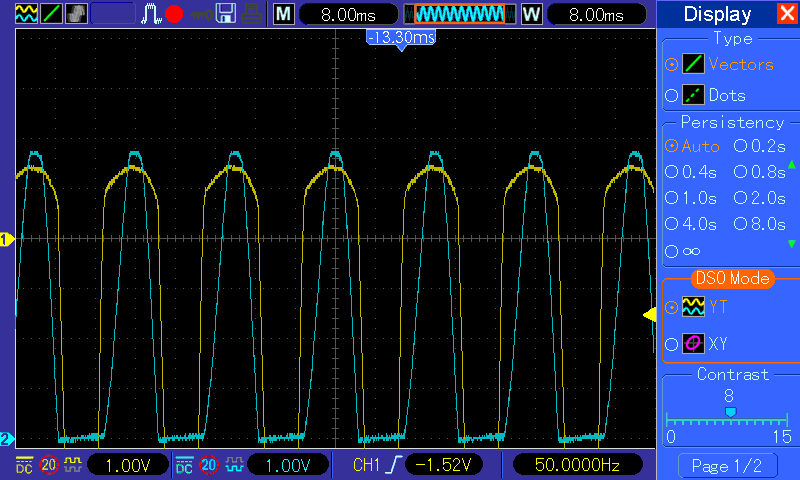
Task: Click the W window timebase label
Action: pyautogui.click(x=532, y=14)
